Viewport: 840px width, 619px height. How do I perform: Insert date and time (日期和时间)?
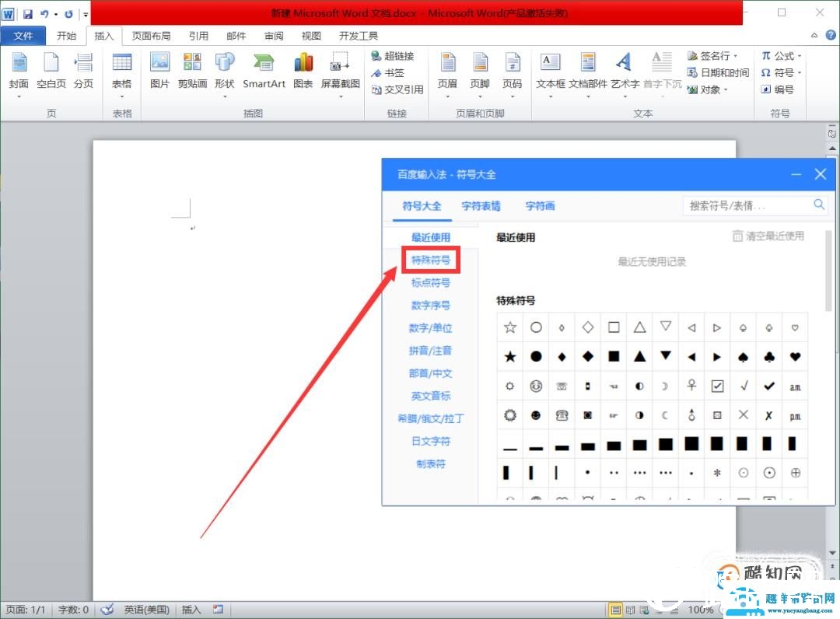coord(719,73)
